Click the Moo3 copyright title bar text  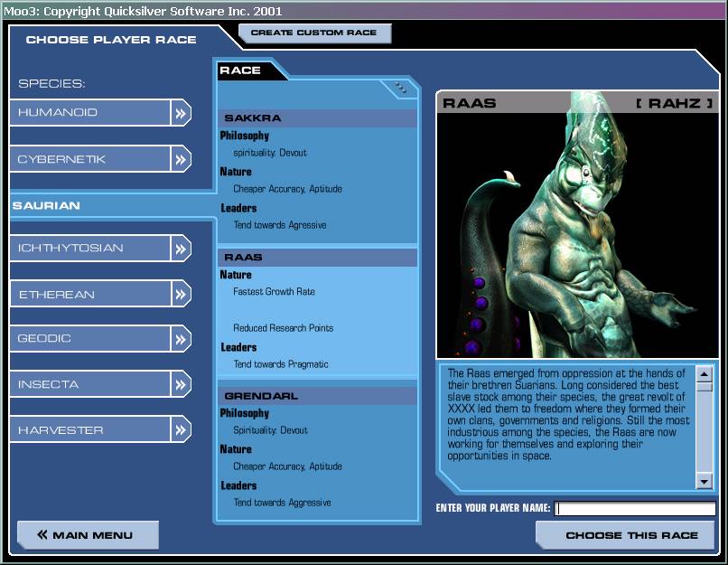[x=143, y=11]
